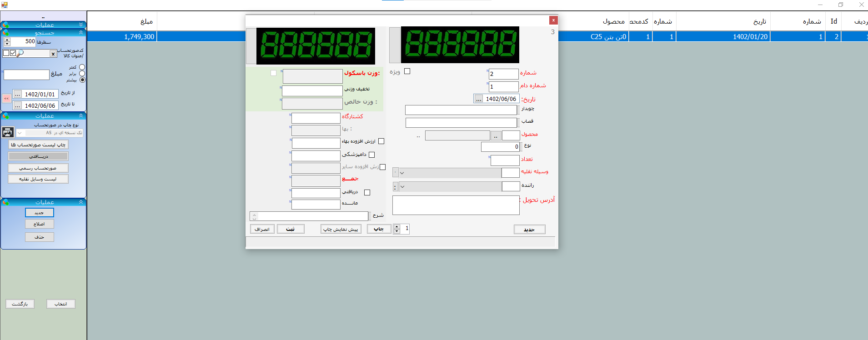Select the کمتر radio button
The image size is (868, 340).
pyautogui.click(x=82, y=67)
